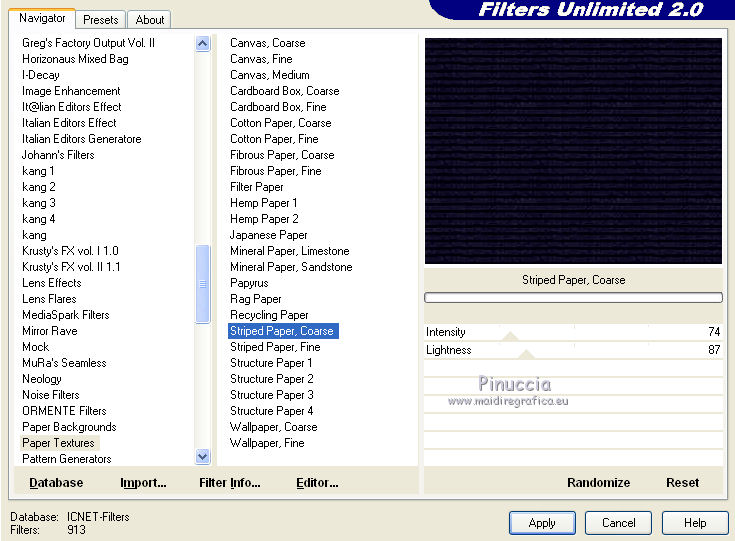Click the Apply button
Image resolution: width=735 pixels, height=541 pixels.
(542, 523)
